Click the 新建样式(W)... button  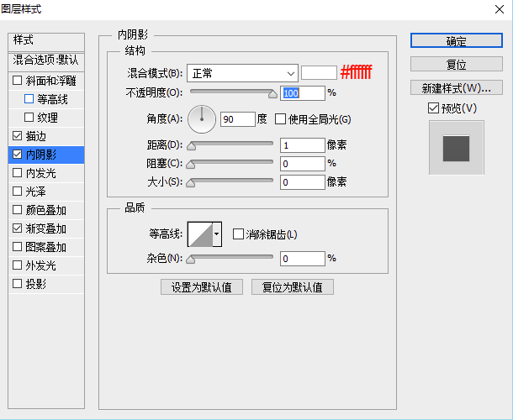456,88
